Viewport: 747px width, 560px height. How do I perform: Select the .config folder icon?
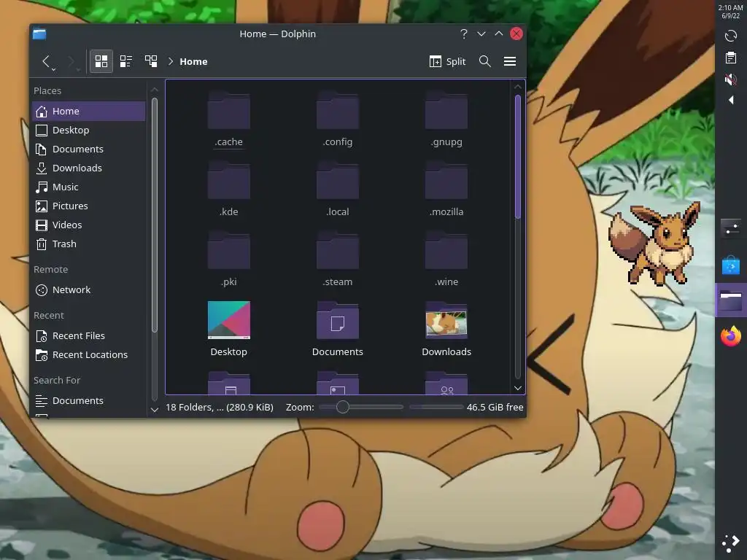tap(337, 111)
